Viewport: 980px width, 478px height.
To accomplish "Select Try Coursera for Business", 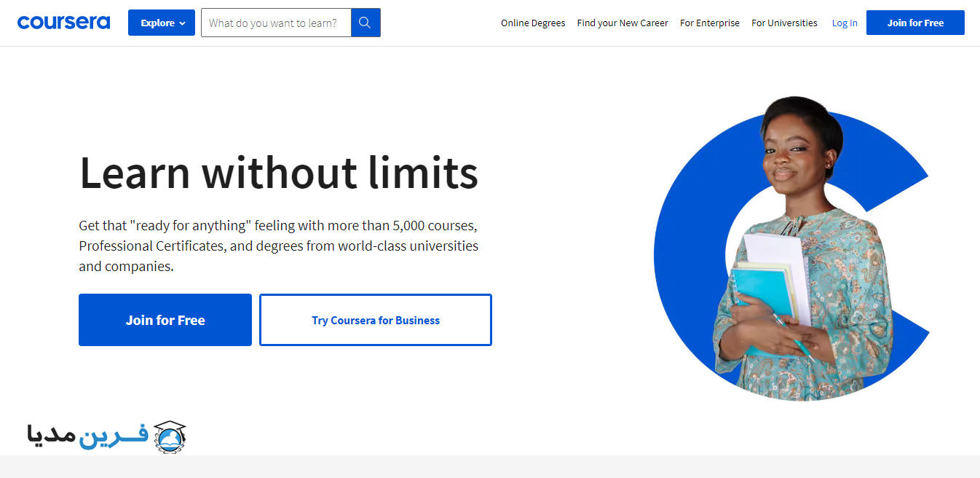I will tap(376, 320).
